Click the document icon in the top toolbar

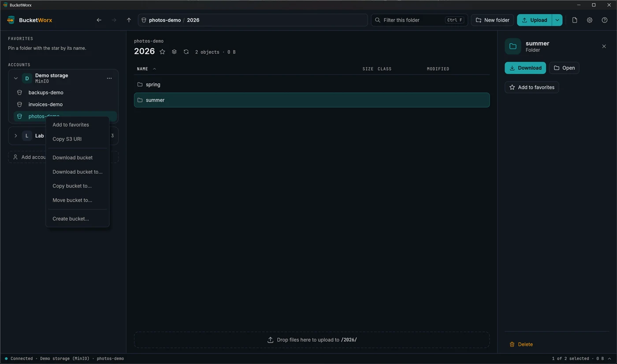click(x=575, y=20)
